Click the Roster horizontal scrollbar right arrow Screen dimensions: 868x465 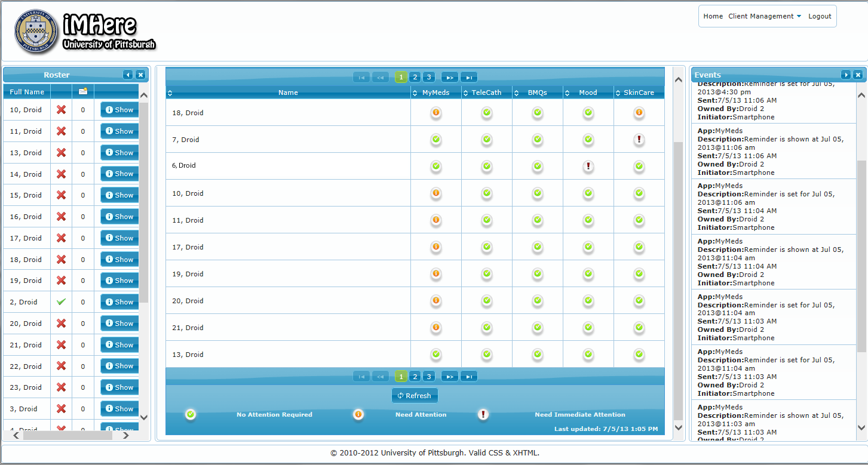click(x=126, y=436)
